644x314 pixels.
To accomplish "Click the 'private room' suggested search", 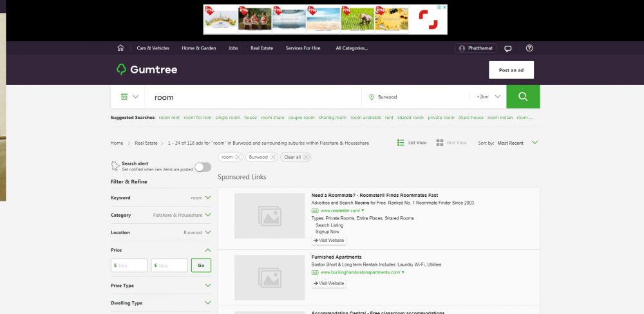I will click(x=441, y=117).
